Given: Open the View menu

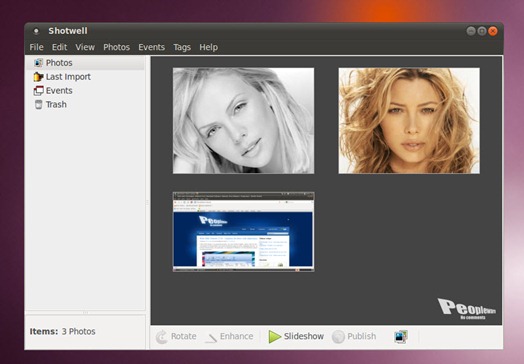Looking at the screenshot, I should [85, 47].
